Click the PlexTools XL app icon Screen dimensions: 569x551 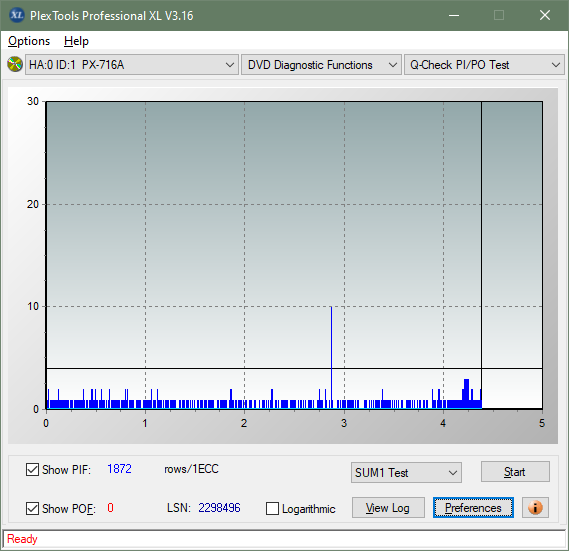point(16,15)
